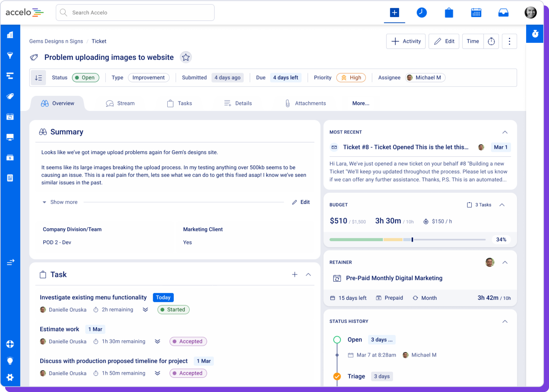Click the Edit button in ticket header
Viewport: 549px width, 392px height.
pyautogui.click(x=444, y=42)
